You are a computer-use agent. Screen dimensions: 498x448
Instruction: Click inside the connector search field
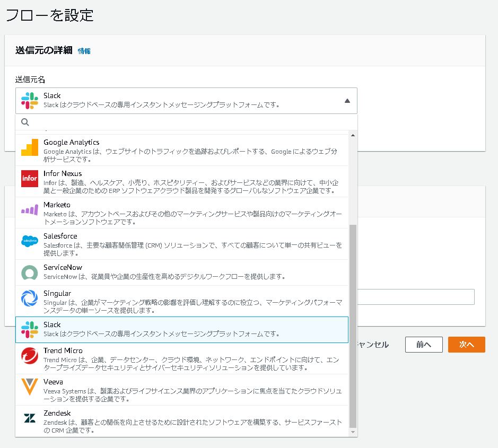tap(159, 122)
